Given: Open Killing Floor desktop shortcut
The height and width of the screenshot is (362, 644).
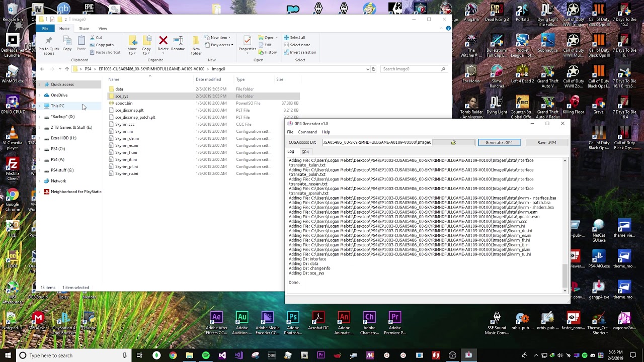Looking at the screenshot, I should 573,105.
